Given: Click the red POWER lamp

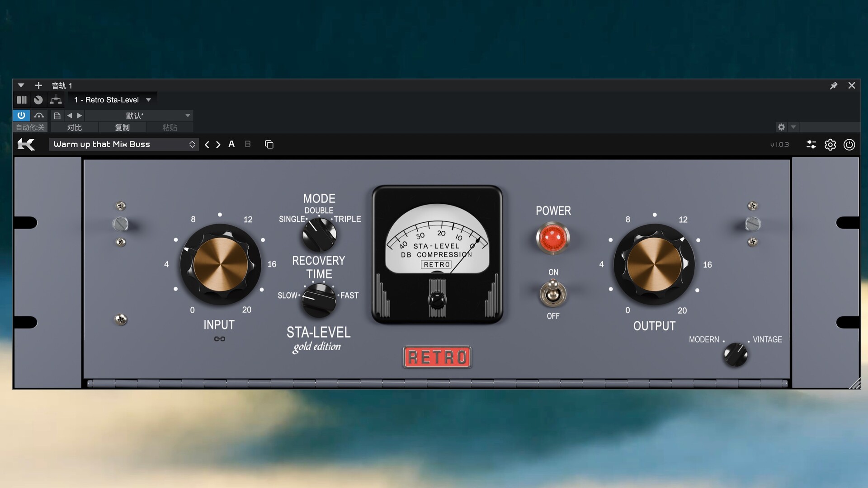Looking at the screenshot, I should point(553,238).
